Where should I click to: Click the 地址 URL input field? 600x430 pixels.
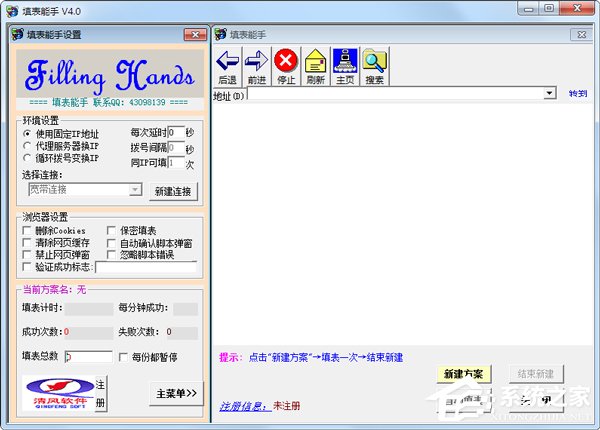(x=397, y=93)
